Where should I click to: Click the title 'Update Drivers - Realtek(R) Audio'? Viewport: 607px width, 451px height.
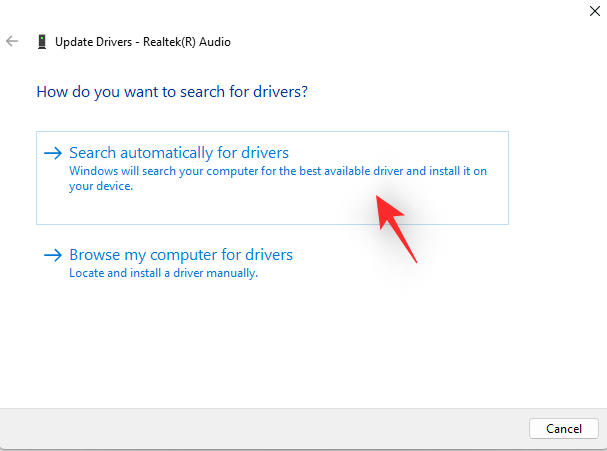[x=143, y=42]
